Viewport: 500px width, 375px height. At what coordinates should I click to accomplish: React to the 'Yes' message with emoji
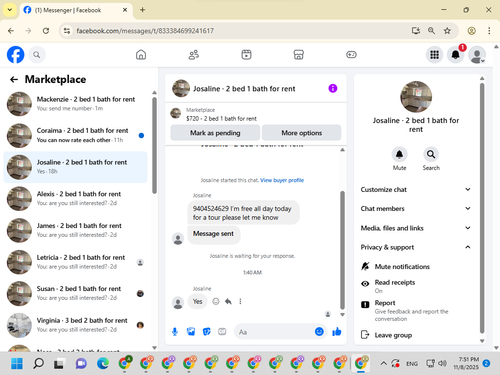point(216,301)
